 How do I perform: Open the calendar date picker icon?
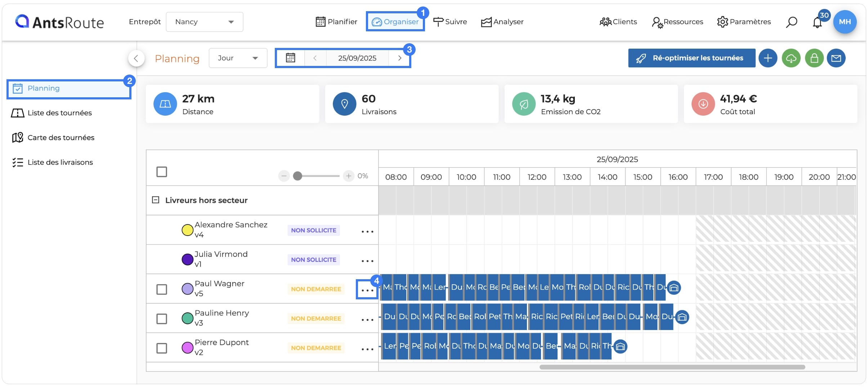290,58
